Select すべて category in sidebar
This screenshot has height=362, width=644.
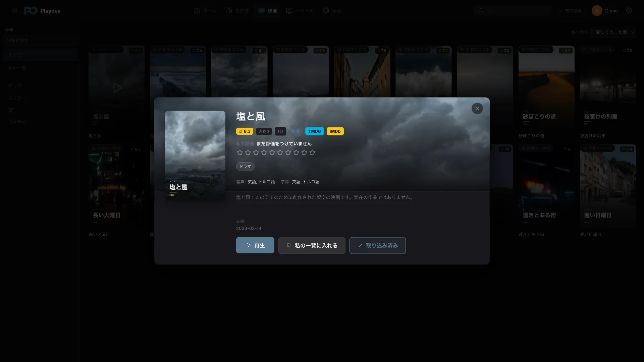(40, 55)
